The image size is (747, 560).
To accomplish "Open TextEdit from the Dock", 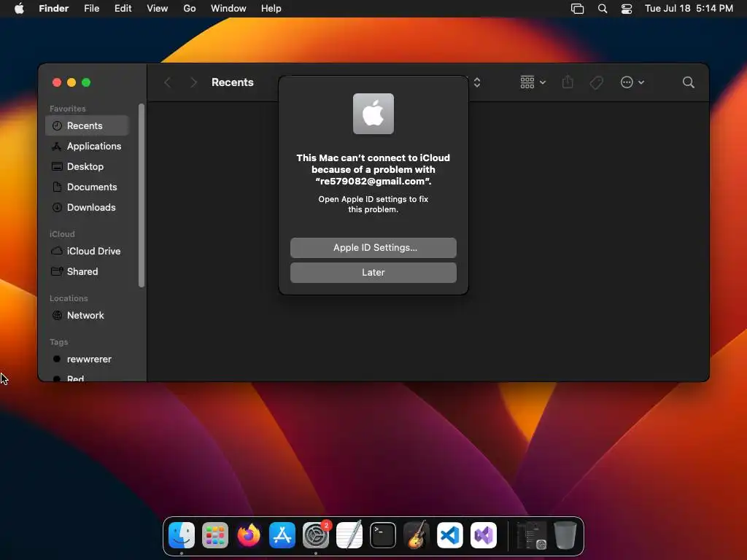I will (x=349, y=534).
